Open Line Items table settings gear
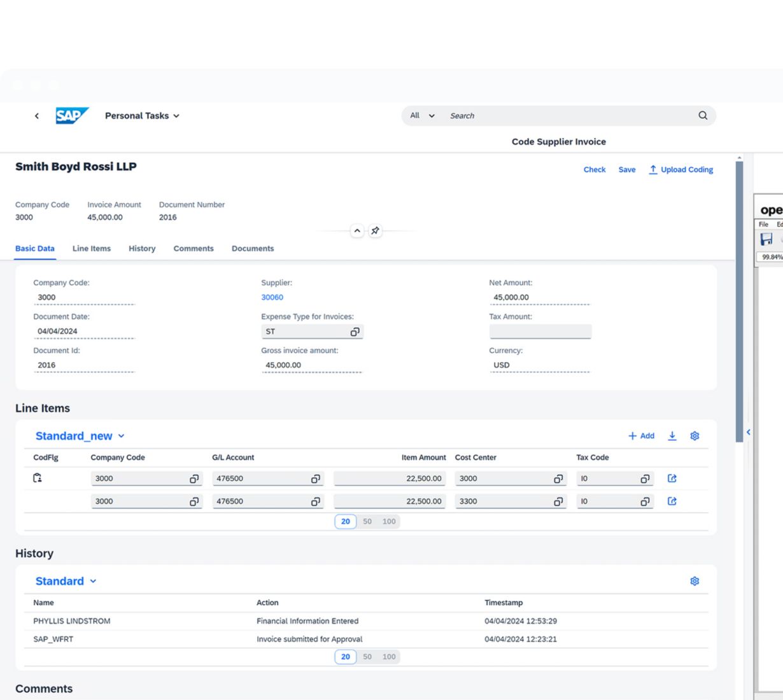783x700 pixels. [695, 436]
